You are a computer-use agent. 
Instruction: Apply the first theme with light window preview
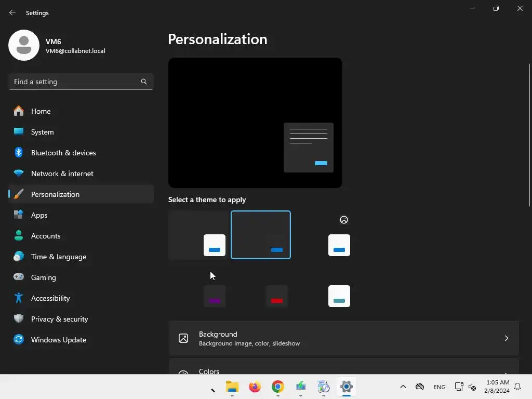tap(198, 235)
